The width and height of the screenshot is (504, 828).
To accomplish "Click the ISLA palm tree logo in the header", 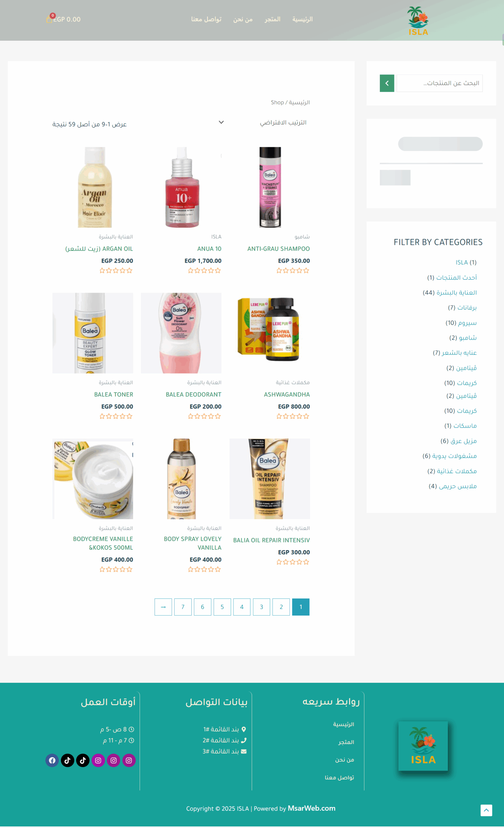I will tap(418, 20).
